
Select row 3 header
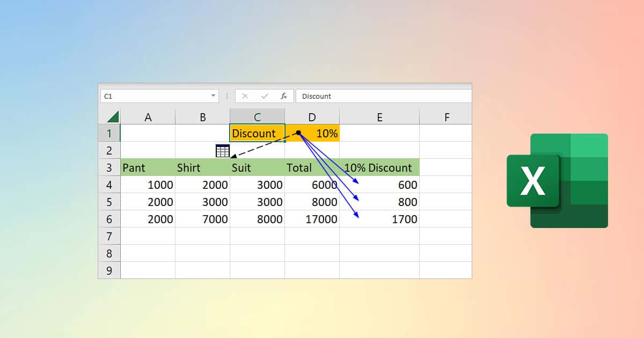109,167
